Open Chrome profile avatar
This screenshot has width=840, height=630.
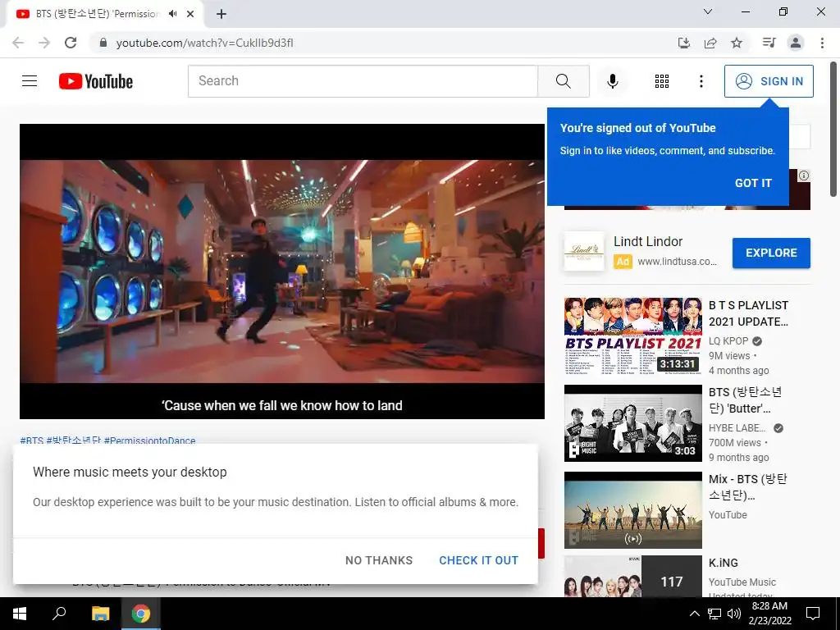(x=796, y=43)
